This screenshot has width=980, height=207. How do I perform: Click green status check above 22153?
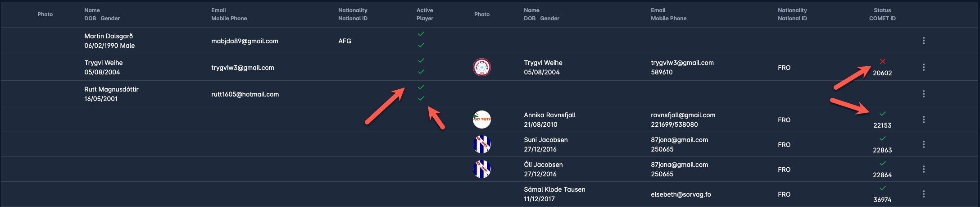[x=882, y=114]
